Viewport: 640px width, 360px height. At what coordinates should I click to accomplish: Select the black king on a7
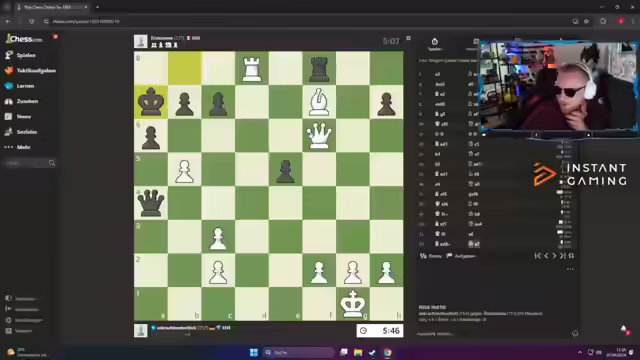pos(151,102)
